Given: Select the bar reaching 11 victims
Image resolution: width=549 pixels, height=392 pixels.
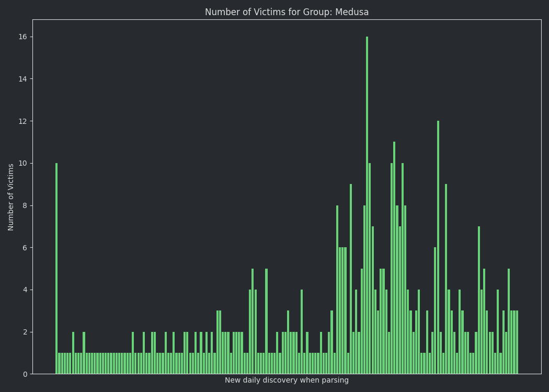Looking at the screenshot, I should coord(394,258).
